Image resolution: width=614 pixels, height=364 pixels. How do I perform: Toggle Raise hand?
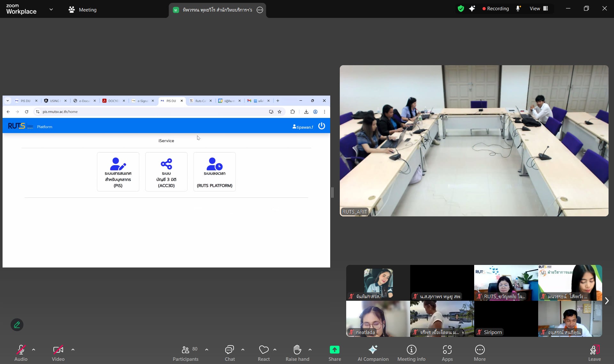point(297,350)
